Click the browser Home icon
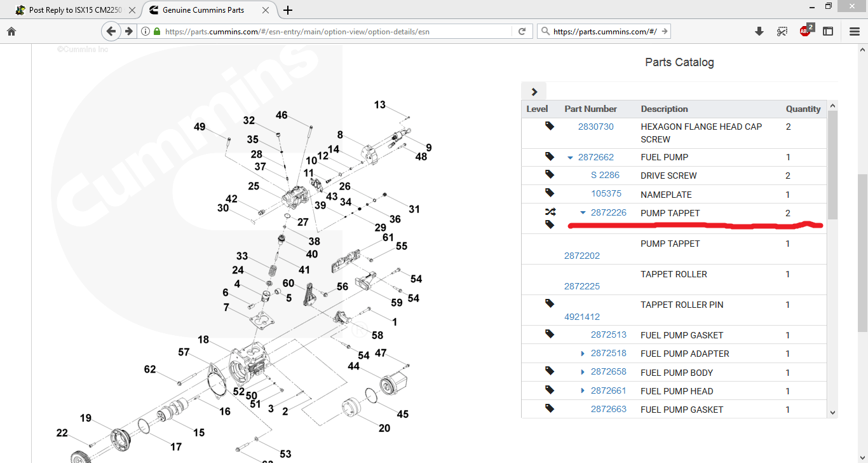The width and height of the screenshot is (868, 463). pos(11,31)
